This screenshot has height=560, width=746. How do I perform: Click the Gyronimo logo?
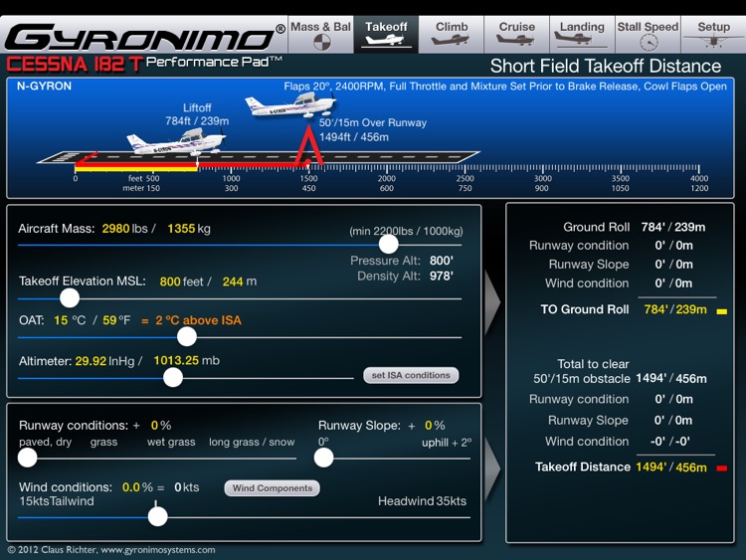pyautogui.click(x=145, y=37)
